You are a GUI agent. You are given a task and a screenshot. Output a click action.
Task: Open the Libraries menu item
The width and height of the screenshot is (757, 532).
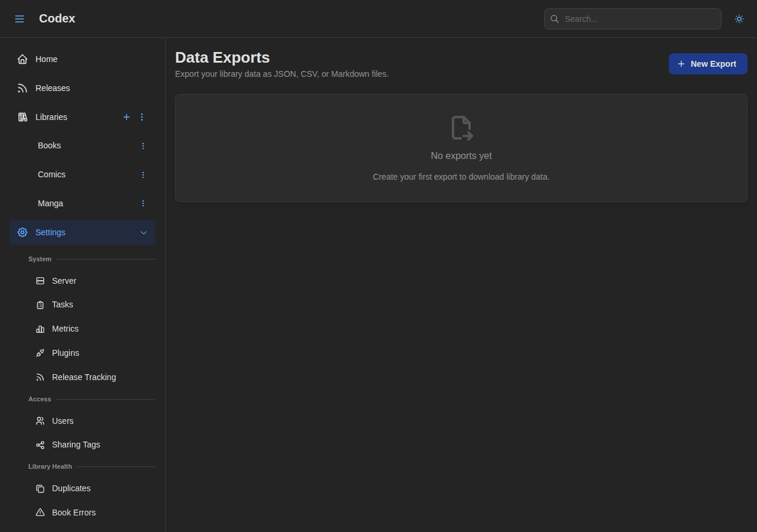coord(82,117)
